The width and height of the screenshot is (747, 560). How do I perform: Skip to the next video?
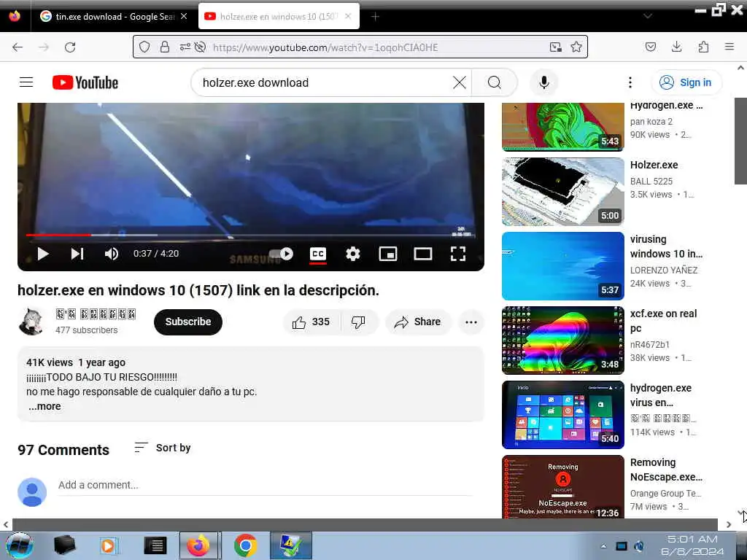[77, 254]
